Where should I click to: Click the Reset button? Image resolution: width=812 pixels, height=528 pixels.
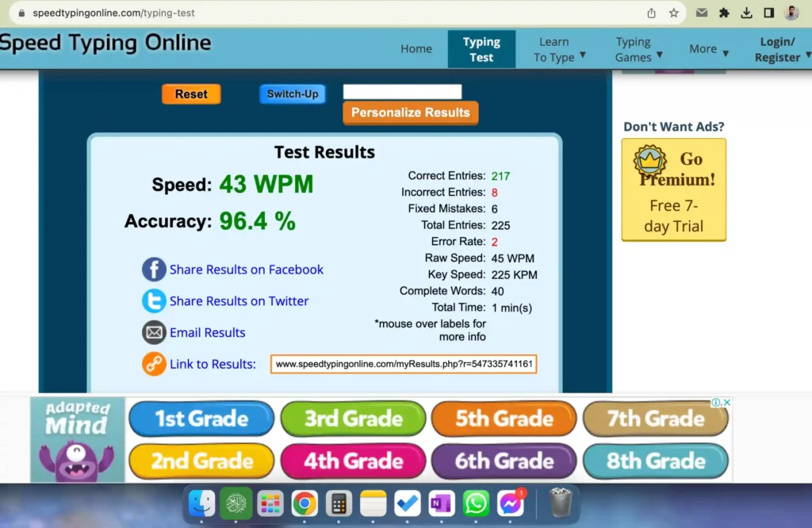pyautogui.click(x=191, y=94)
